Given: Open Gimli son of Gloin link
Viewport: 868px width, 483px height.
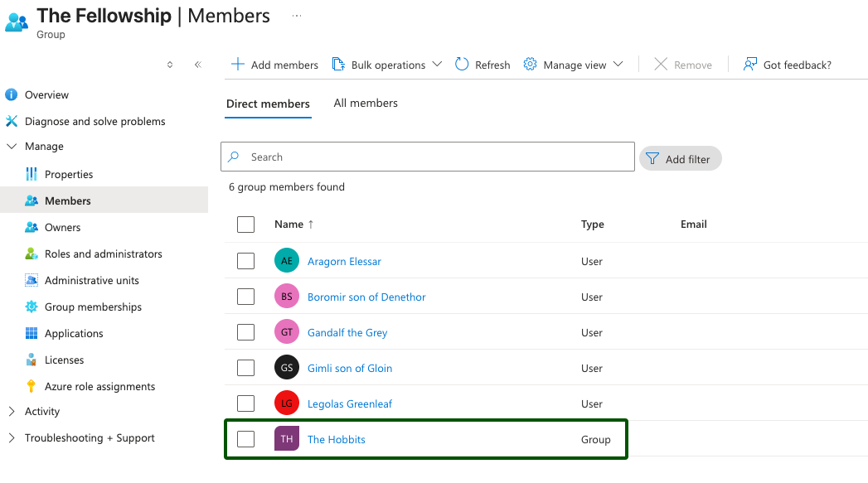Looking at the screenshot, I should coord(350,368).
